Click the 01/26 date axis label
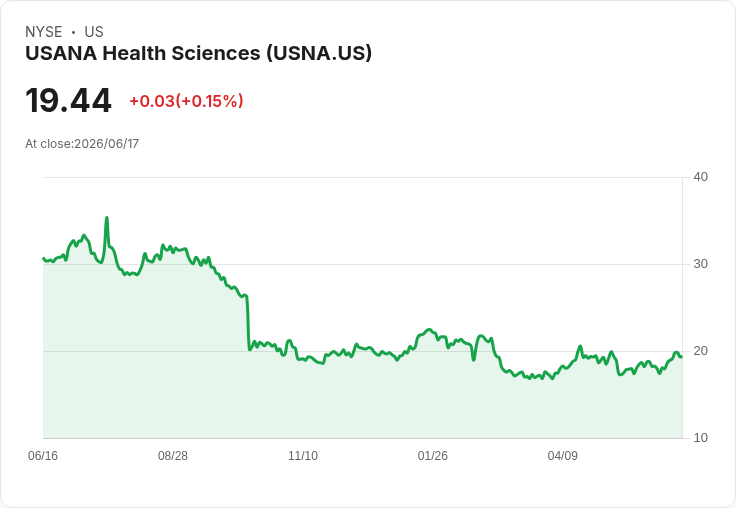 [432, 455]
